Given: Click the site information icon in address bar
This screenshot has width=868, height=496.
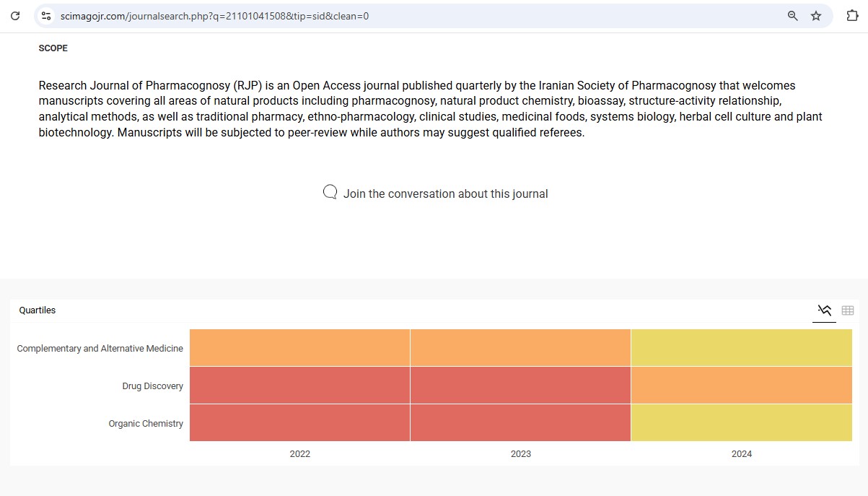Looking at the screenshot, I should point(46,16).
